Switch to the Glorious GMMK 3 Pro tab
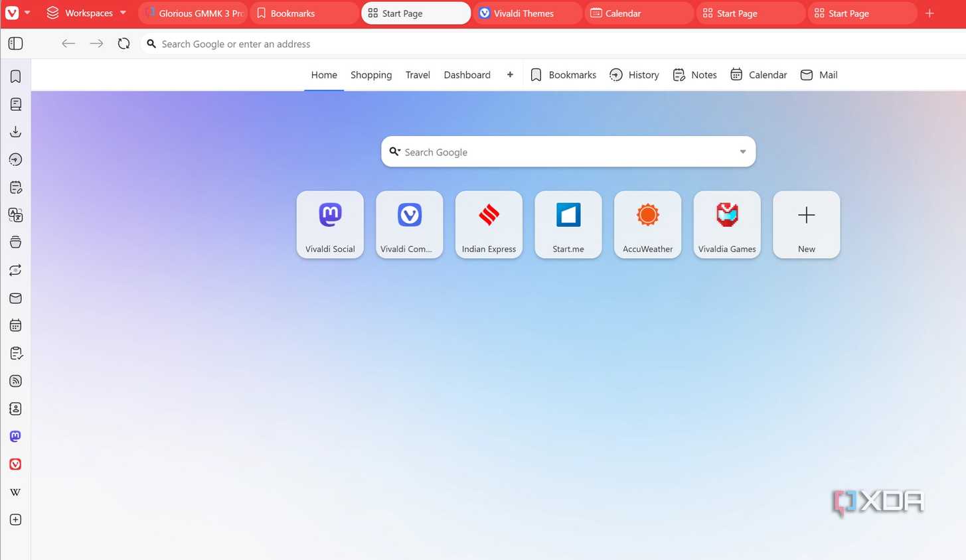 193,13
